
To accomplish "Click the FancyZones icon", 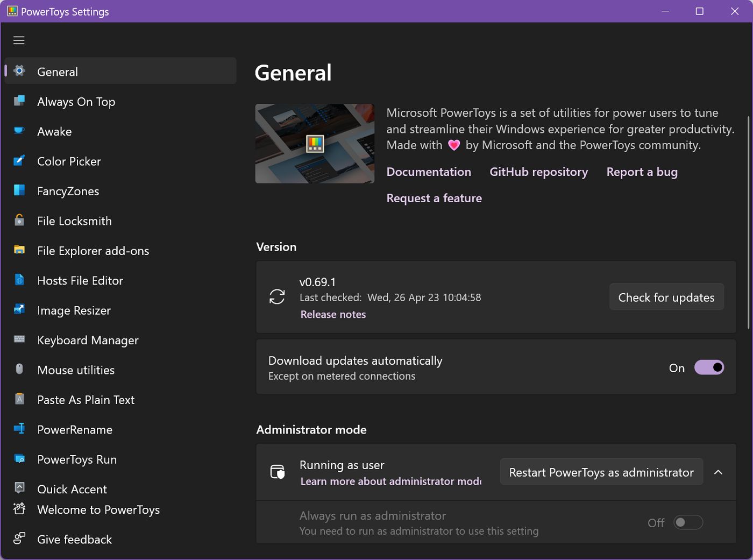I will coord(19,190).
